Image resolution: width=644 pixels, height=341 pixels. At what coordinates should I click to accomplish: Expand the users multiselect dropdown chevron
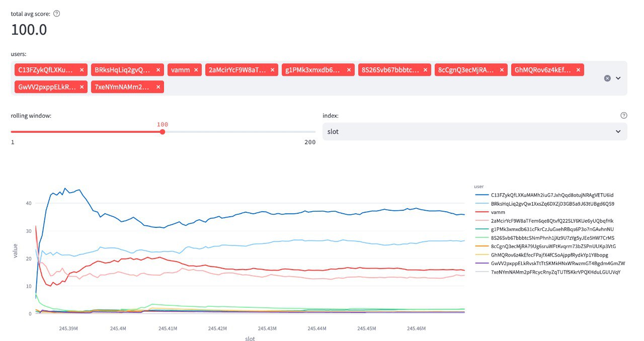618,78
